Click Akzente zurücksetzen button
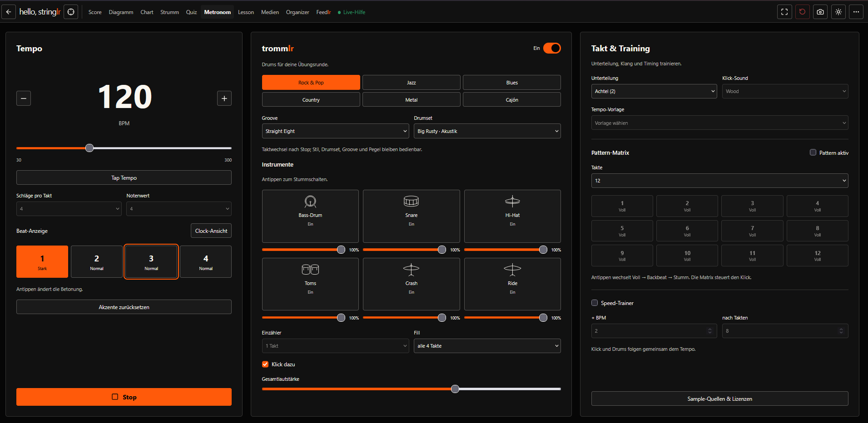This screenshot has width=868, height=423. coord(124,307)
